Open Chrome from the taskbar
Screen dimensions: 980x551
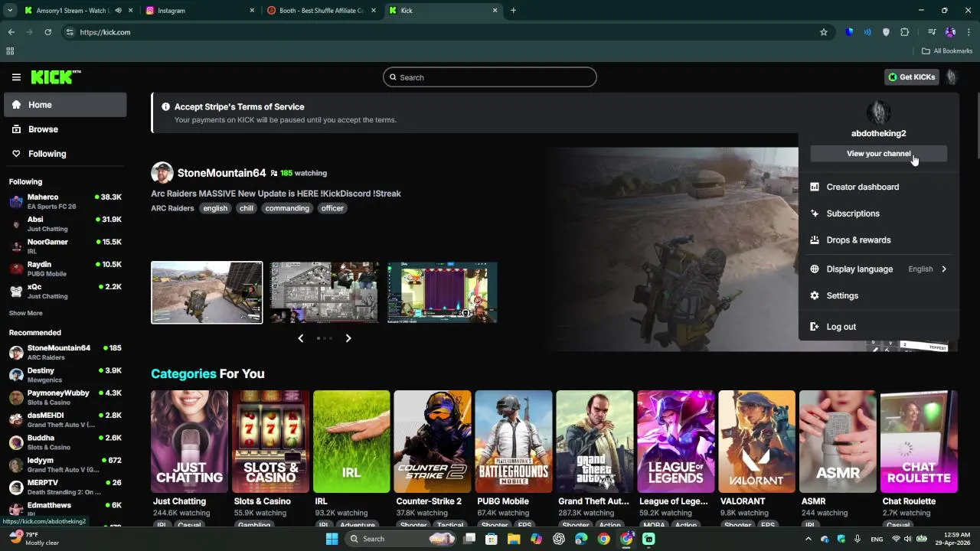tap(604, 539)
